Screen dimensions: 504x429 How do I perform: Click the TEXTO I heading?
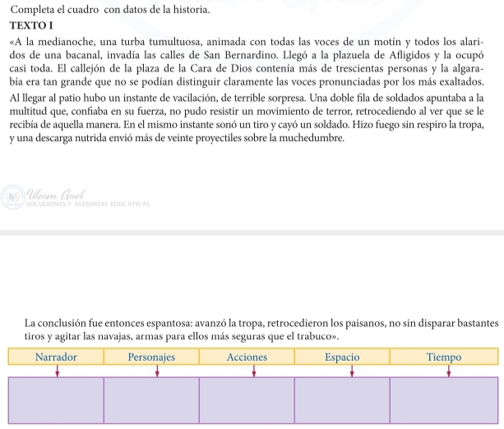click(31, 25)
